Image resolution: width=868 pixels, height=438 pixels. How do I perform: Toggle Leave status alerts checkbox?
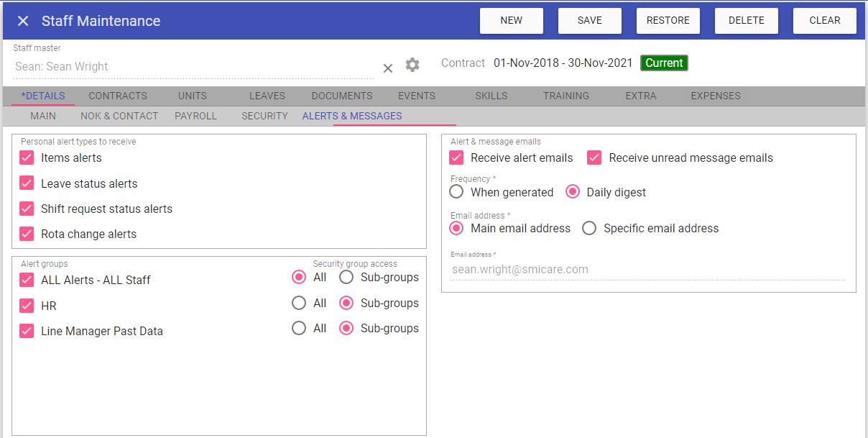coord(27,183)
